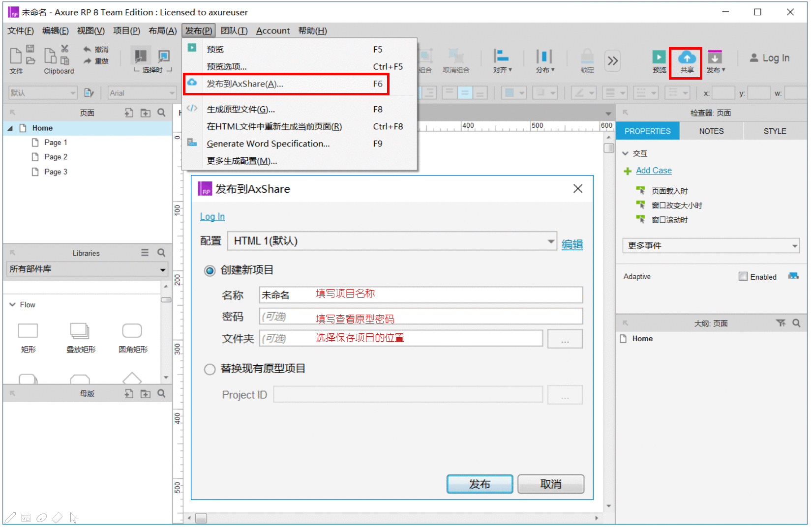Click the Outline panel filter icon
Screen dimensions: 812x528
(781, 323)
